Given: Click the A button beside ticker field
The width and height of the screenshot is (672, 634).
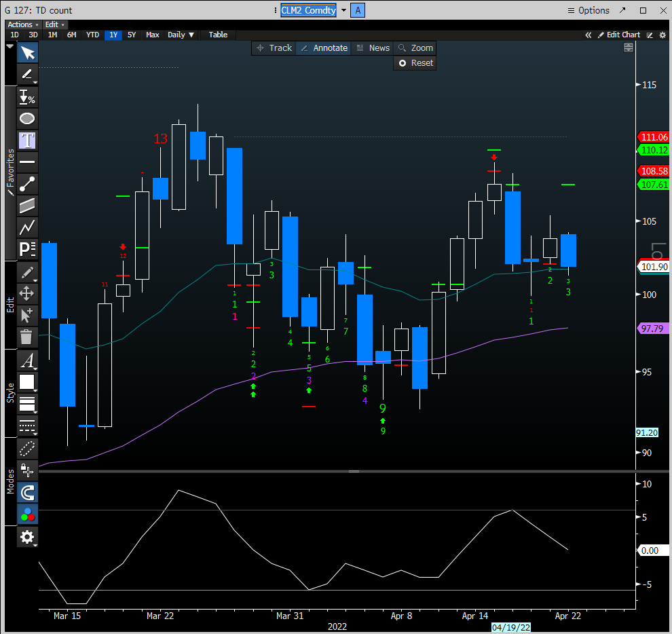Looking at the screenshot, I should [358, 10].
